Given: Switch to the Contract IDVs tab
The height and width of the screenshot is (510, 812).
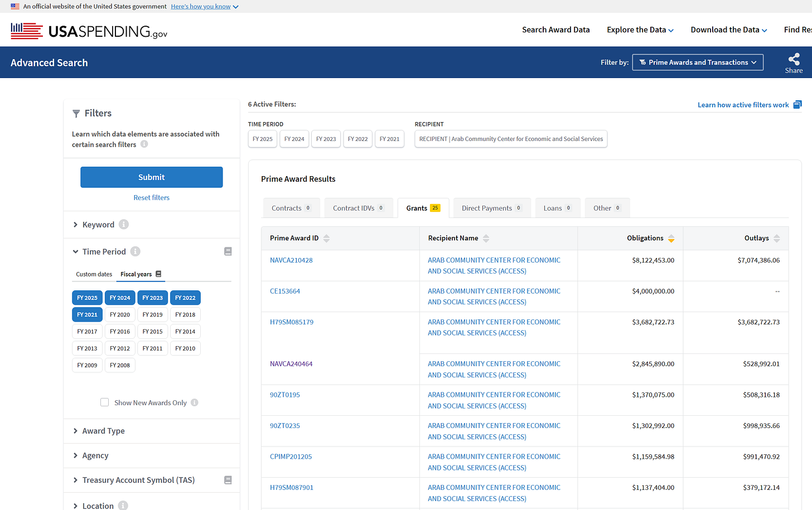Looking at the screenshot, I should pos(359,208).
